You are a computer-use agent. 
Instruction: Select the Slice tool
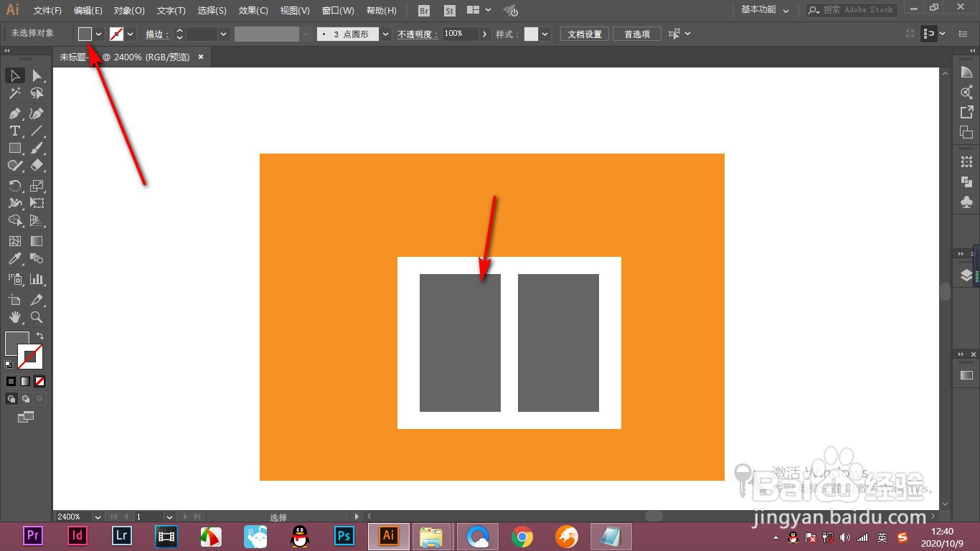[x=37, y=300]
